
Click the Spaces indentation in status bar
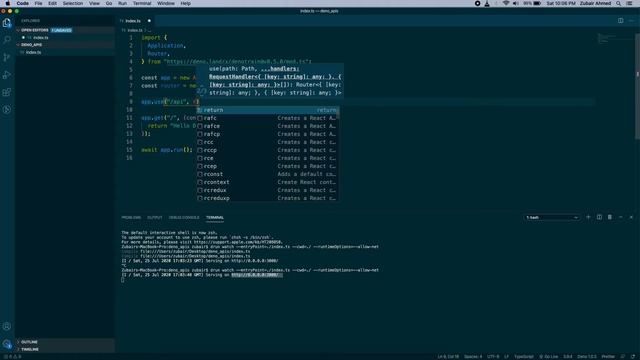point(473,357)
